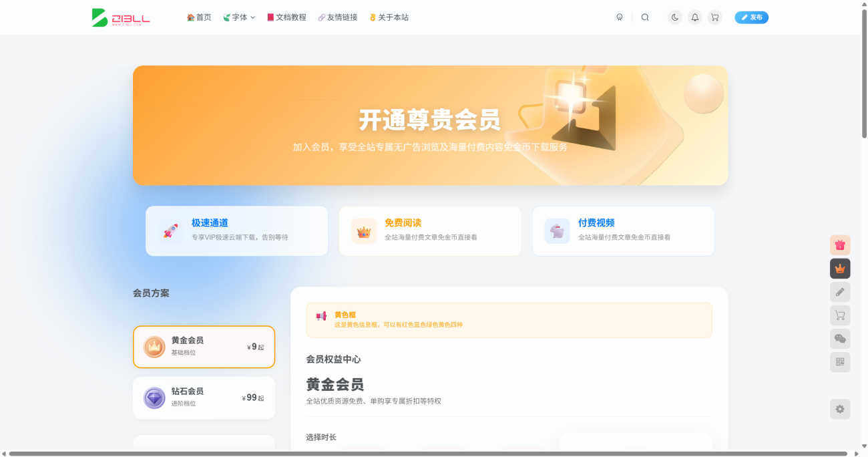Click the orange crown icon in floating sidebar
The image size is (868, 457).
coord(840,269)
